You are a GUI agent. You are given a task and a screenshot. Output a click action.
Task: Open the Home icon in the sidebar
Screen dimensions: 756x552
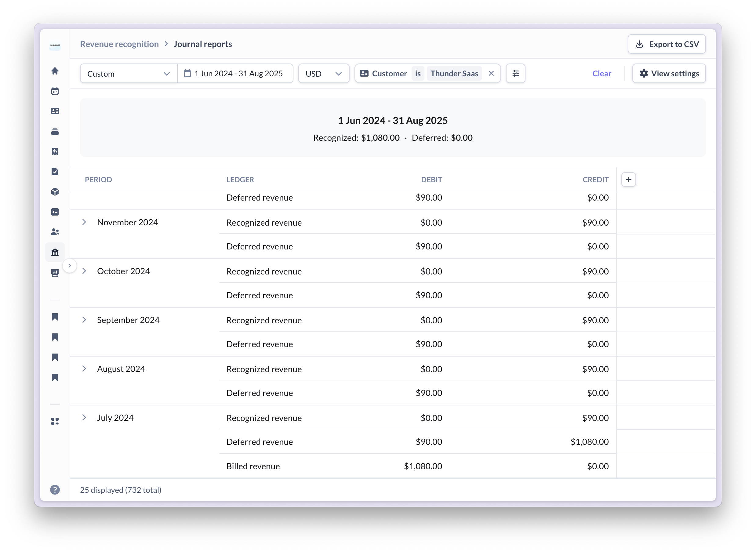pos(55,71)
